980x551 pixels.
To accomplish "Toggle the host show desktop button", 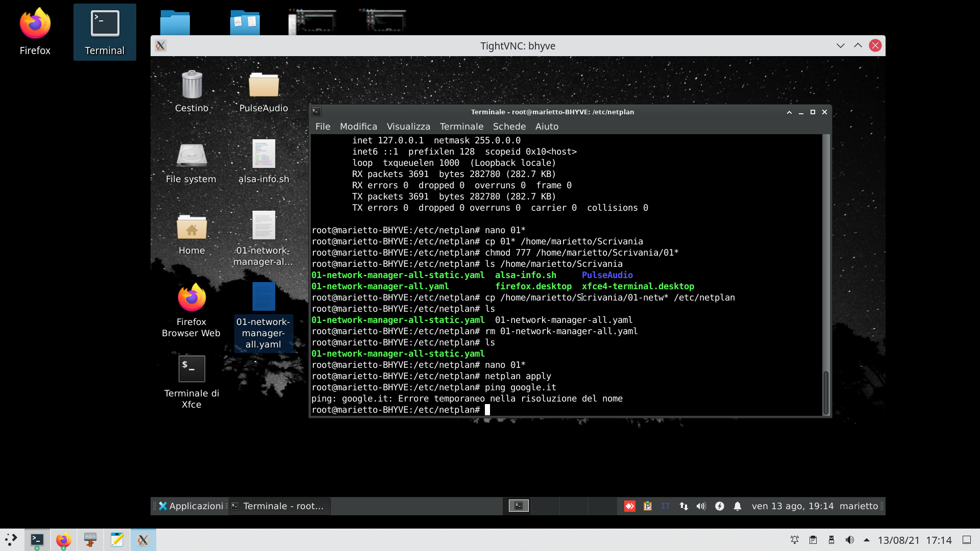I will pos(966,540).
